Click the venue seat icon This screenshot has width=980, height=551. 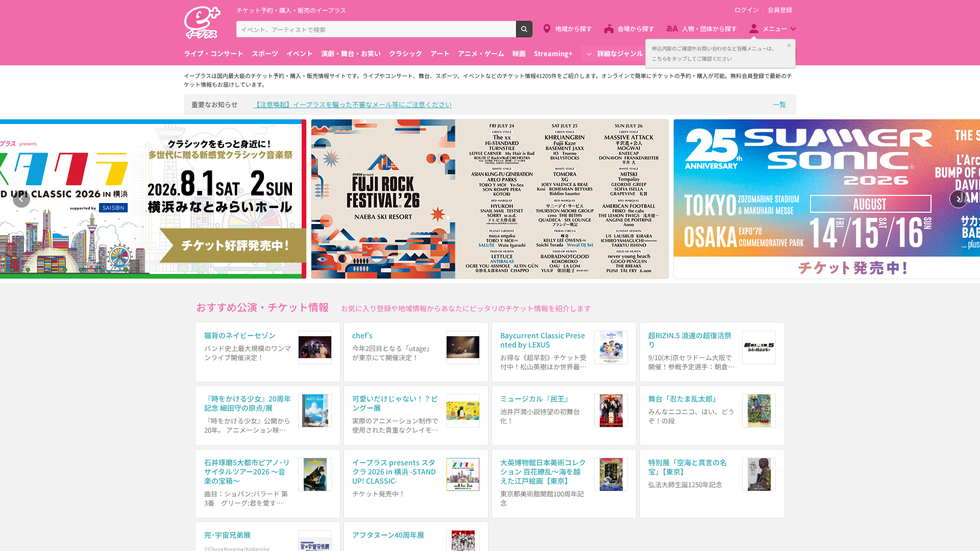point(609,29)
